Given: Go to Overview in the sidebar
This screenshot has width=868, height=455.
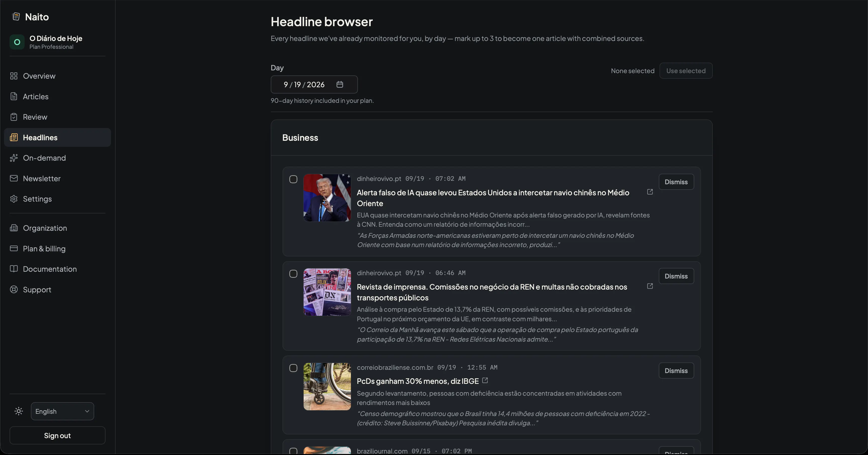Looking at the screenshot, I should [58, 76].
